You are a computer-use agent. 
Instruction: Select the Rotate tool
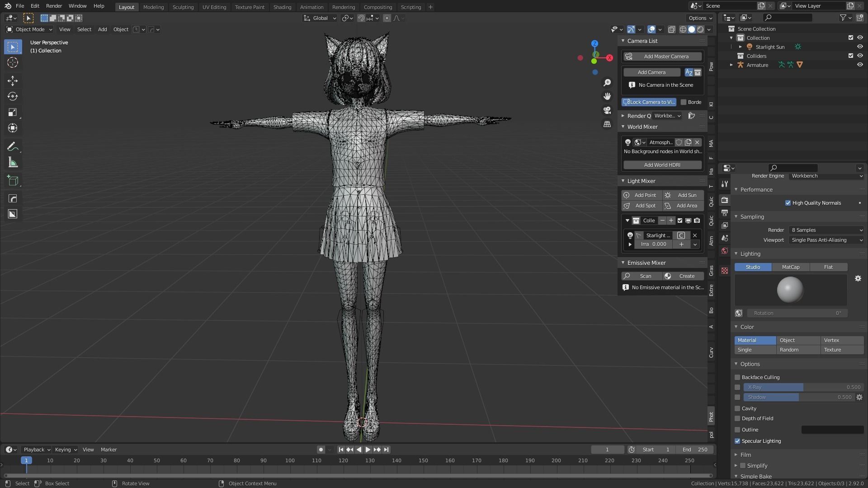13,96
